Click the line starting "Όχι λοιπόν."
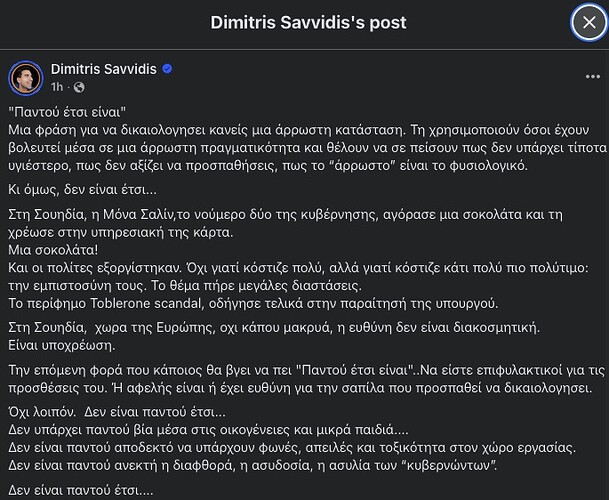Screen dimensions: 609x500 point(117,412)
